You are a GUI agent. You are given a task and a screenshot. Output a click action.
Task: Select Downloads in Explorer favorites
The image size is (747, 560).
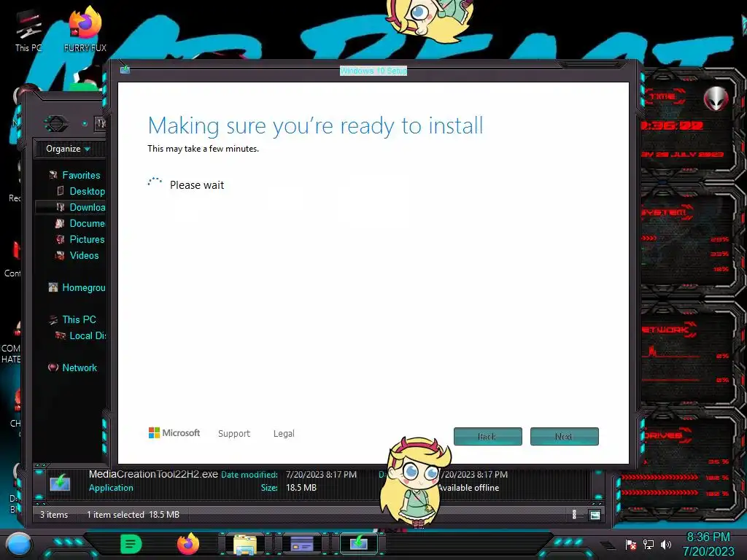click(88, 207)
